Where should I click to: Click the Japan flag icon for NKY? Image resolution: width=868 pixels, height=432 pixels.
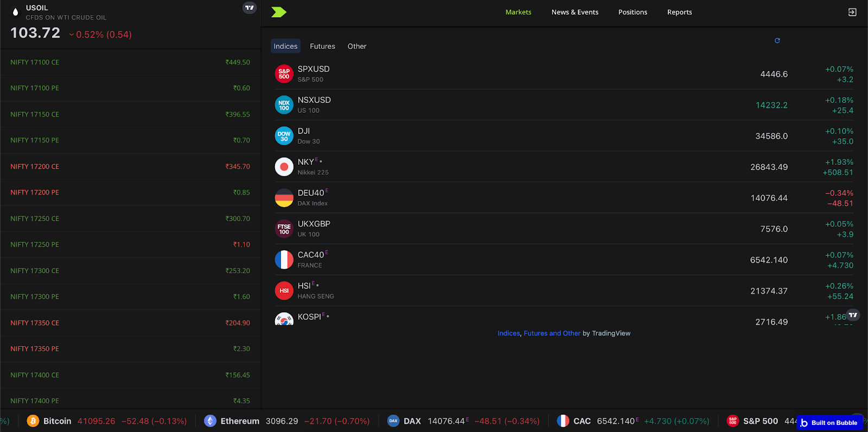pyautogui.click(x=284, y=166)
